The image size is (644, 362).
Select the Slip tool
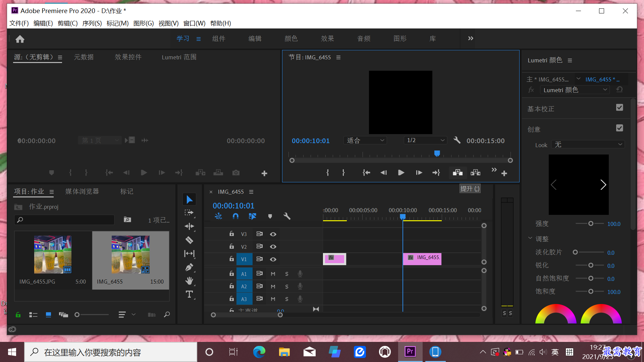click(x=189, y=254)
